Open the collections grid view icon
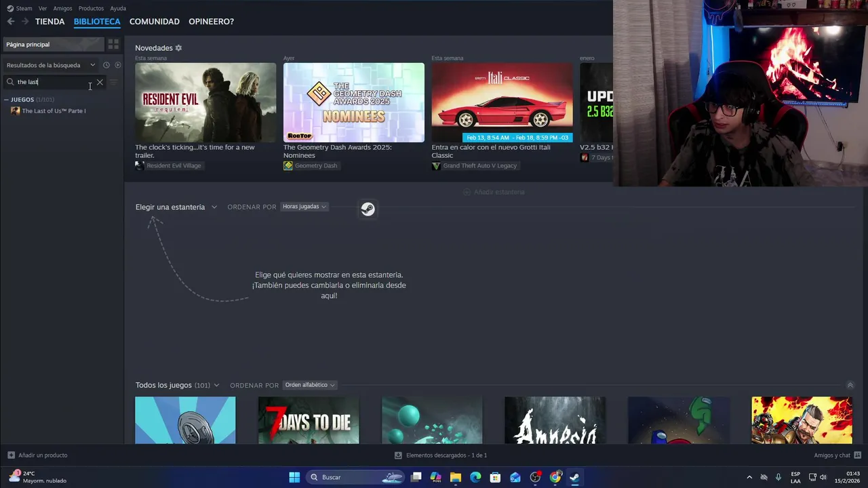 (113, 44)
